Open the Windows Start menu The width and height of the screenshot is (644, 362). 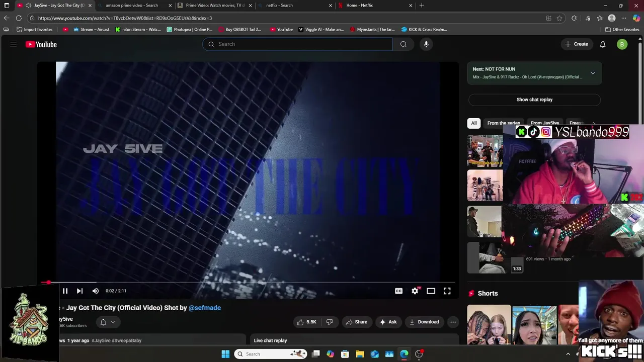(225, 354)
